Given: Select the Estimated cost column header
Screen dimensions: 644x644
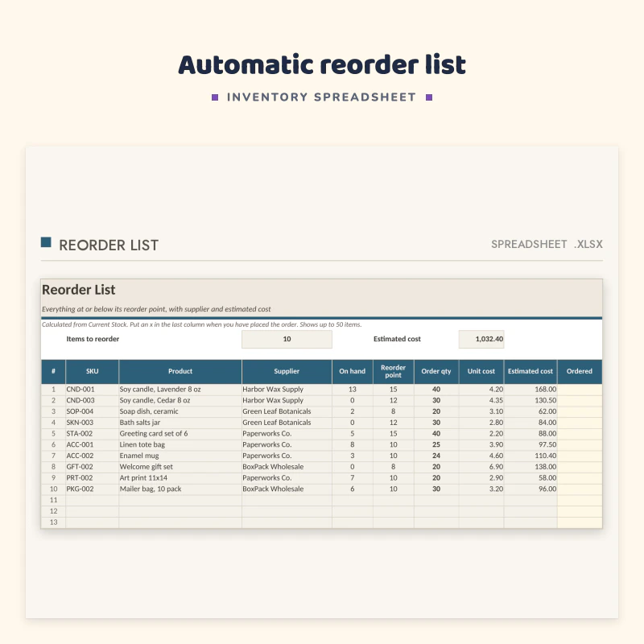Looking at the screenshot, I should point(530,371).
